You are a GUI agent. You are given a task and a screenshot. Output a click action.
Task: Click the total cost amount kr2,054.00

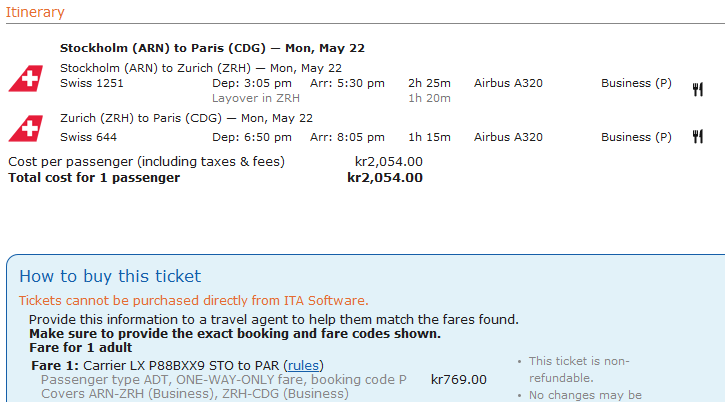(384, 178)
